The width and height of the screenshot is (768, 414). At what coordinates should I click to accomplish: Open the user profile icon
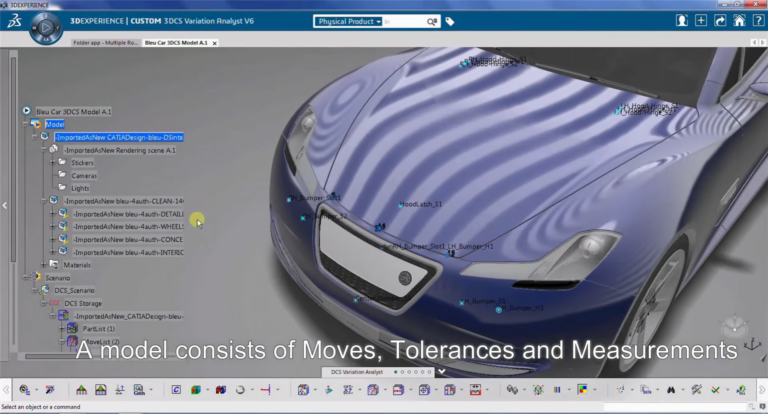681,21
